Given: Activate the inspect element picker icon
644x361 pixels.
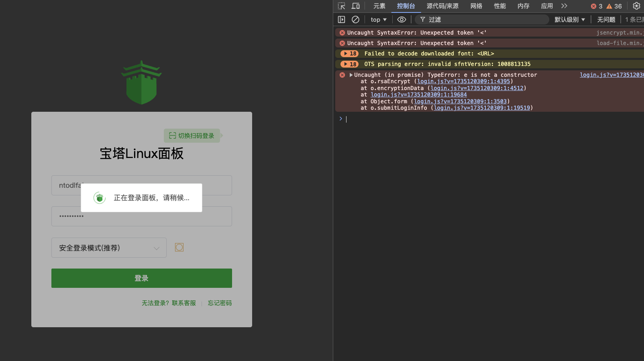Looking at the screenshot, I should pyautogui.click(x=342, y=6).
